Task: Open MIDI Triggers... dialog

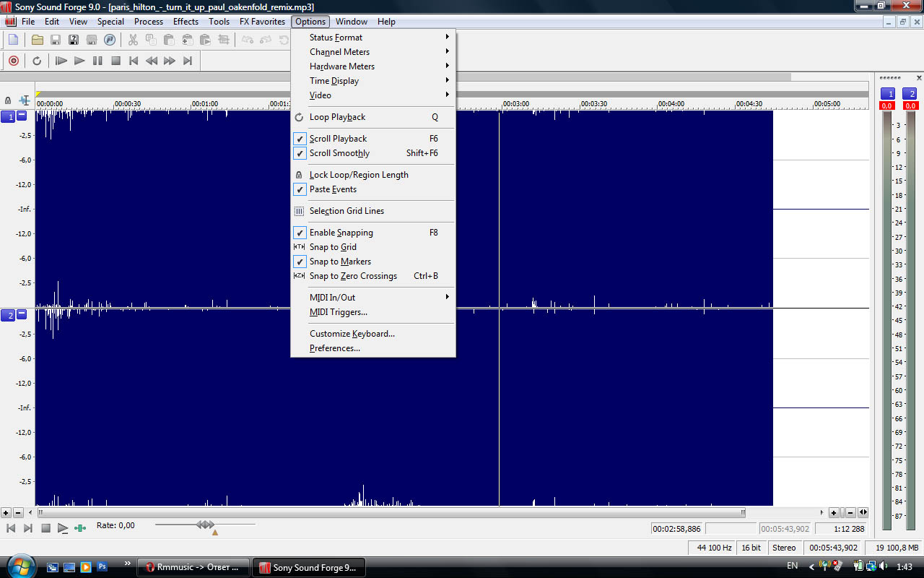Action: pos(373,312)
